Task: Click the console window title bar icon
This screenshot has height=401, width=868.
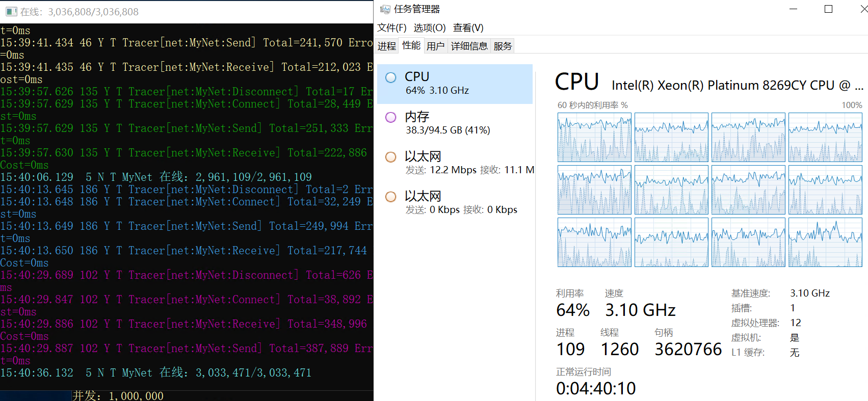Action: click(11, 11)
